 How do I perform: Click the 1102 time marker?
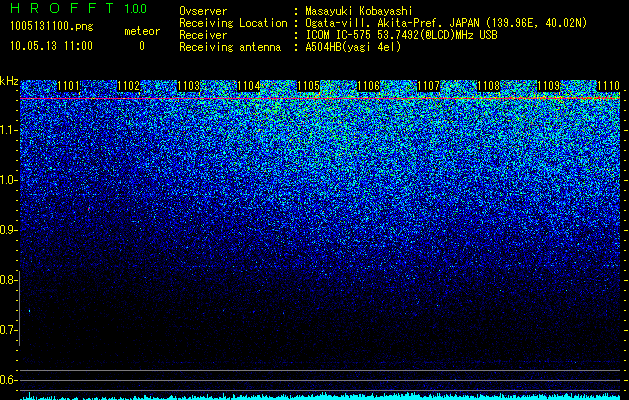coord(128,86)
